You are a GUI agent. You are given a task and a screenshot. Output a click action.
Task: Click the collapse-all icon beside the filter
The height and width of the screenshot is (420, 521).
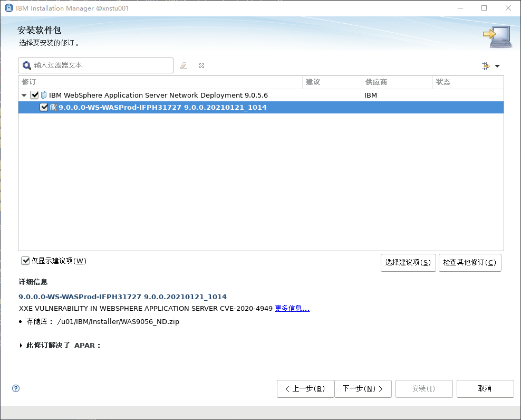tap(201, 65)
